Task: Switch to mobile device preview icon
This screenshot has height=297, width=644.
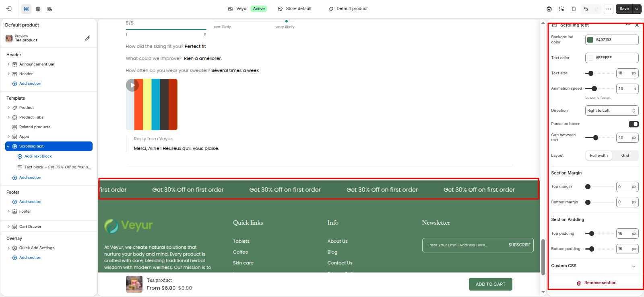Action: click(x=574, y=9)
